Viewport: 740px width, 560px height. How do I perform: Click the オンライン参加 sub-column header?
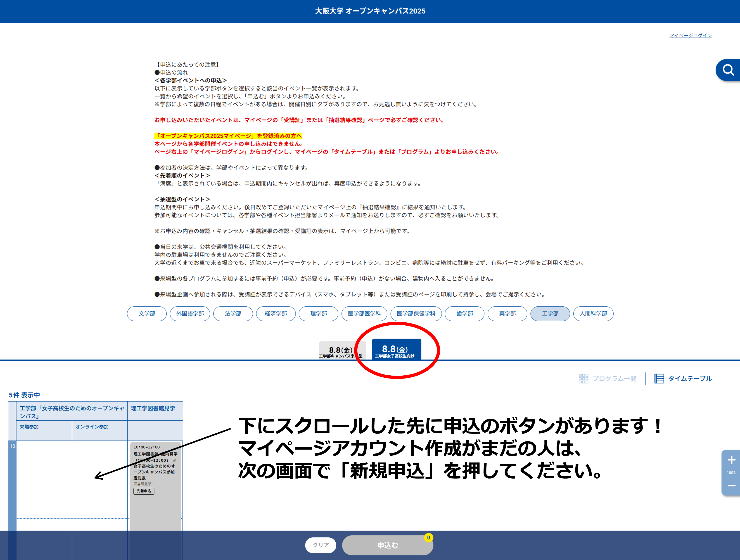tap(100, 430)
